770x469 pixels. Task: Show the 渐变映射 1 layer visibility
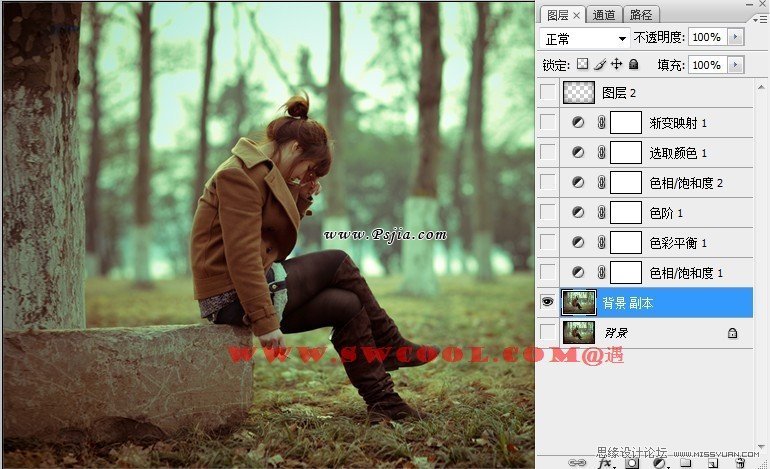[548, 122]
